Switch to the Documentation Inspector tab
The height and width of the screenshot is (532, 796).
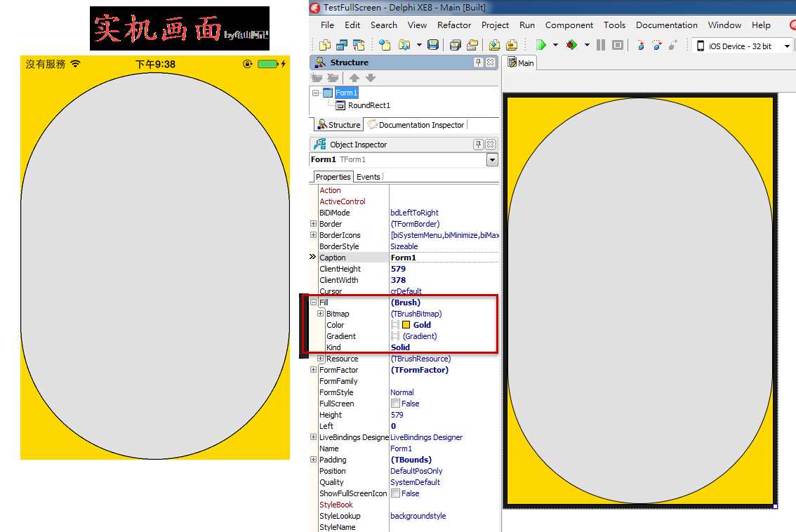[416, 125]
